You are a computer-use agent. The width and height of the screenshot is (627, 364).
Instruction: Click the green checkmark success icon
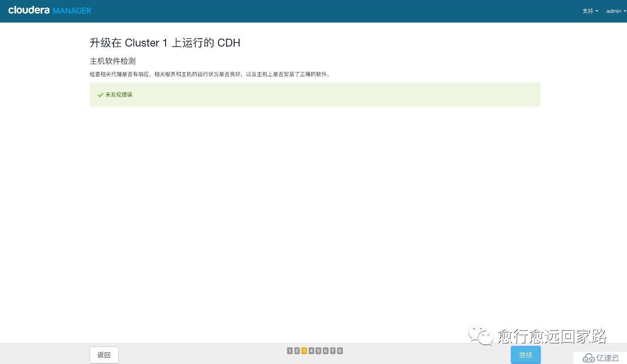click(100, 95)
